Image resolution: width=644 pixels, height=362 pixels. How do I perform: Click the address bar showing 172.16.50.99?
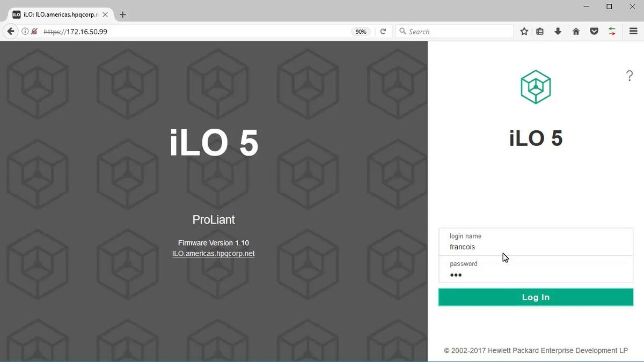(196, 32)
